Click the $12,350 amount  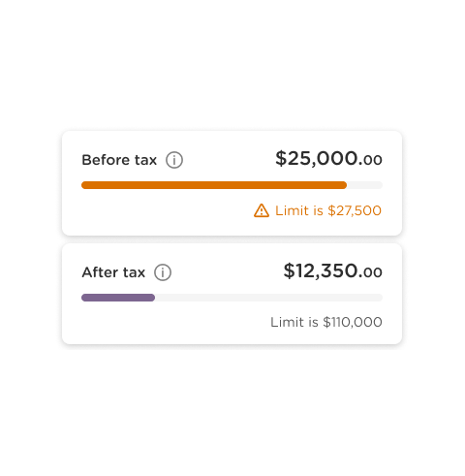[x=321, y=270]
